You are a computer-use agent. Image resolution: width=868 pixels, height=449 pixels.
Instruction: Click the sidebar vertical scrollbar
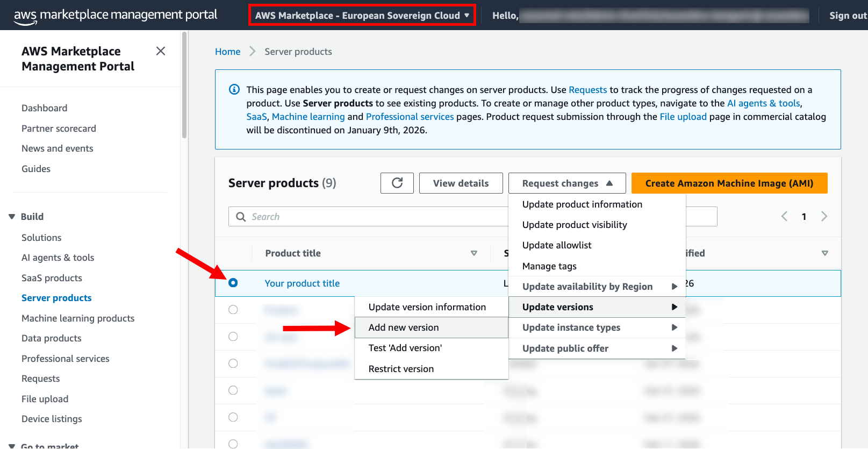184,85
